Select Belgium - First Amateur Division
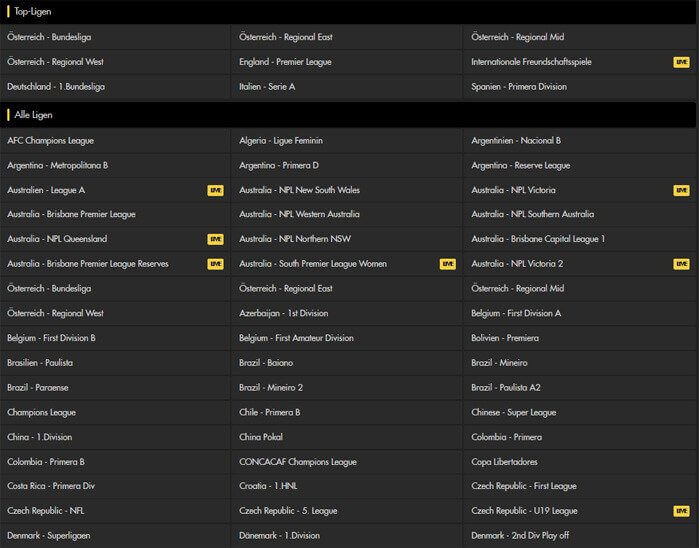The image size is (699, 548). click(x=346, y=338)
